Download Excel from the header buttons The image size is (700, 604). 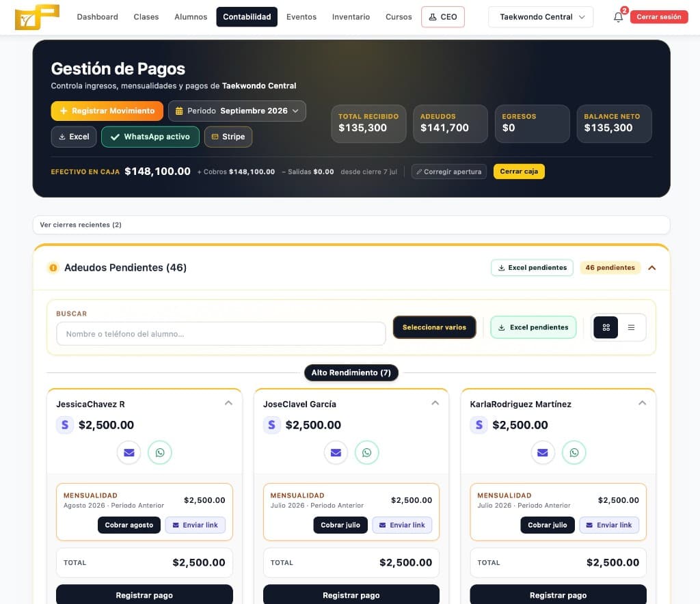click(x=74, y=137)
